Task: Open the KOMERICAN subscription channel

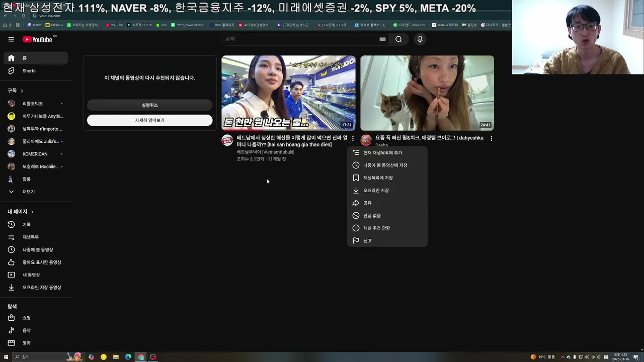Action: [x=35, y=154]
